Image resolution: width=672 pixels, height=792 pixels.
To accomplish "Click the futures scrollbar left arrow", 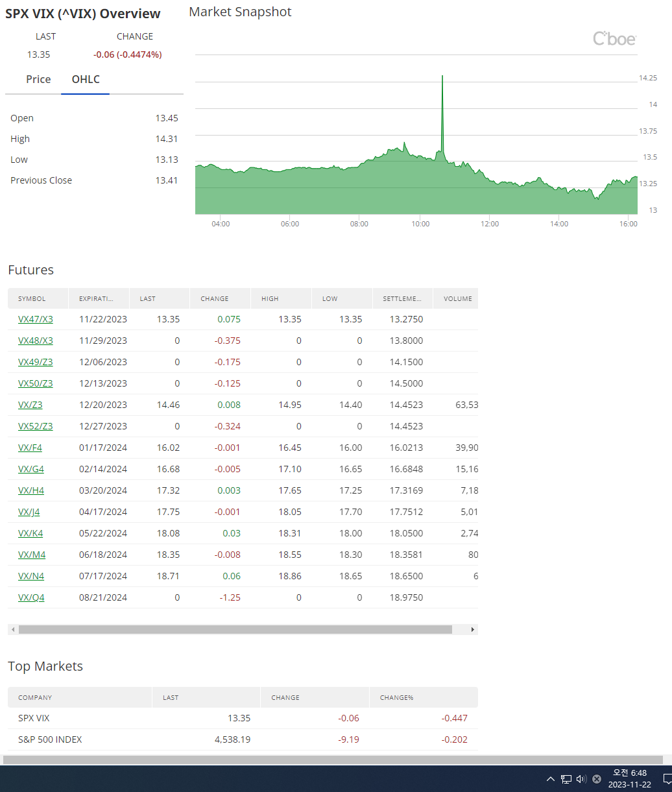I will coord(12,629).
